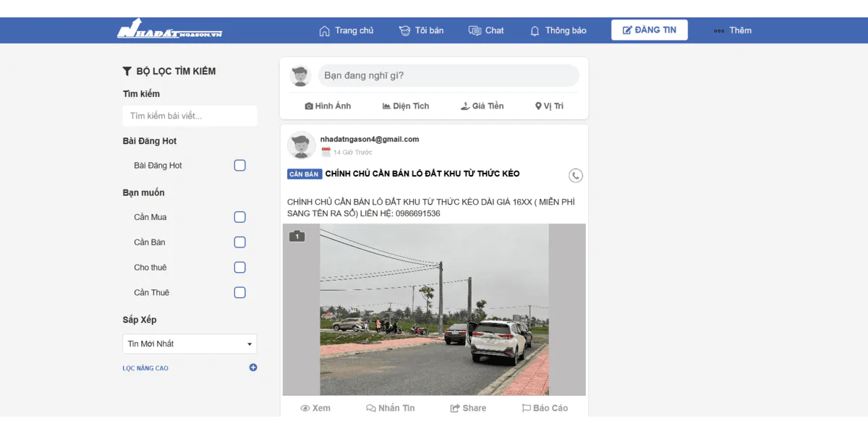868x434 pixels.
Task: Toggle the Cần Thuê checkbox
Action: point(240,293)
